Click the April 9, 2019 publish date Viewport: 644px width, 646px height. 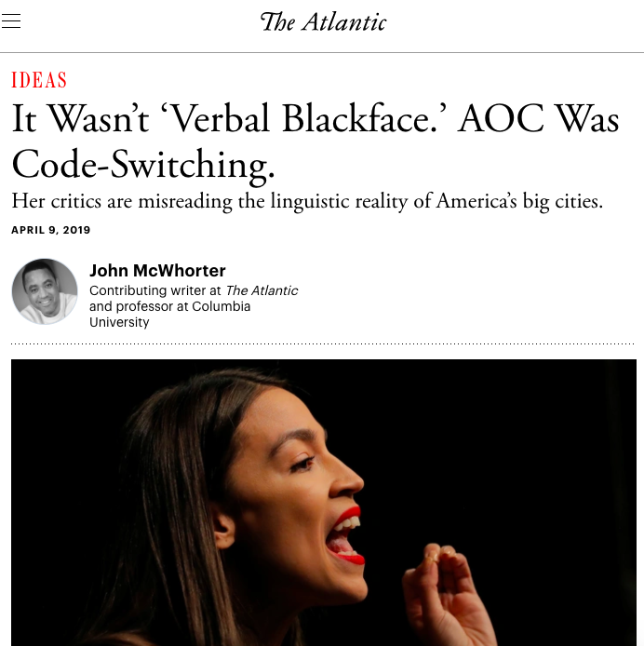point(50,230)
